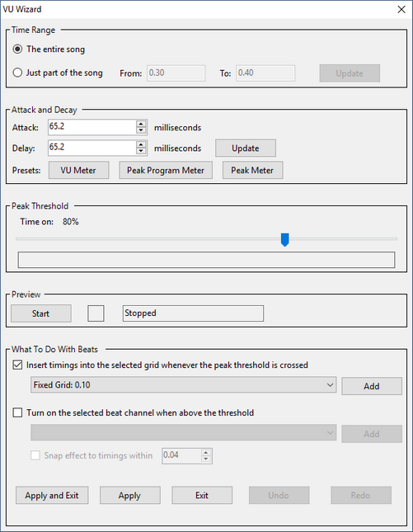The width and height of the screenshot is (413, 532).
Task: Start the preview playback
Action: tap(41, 313)
